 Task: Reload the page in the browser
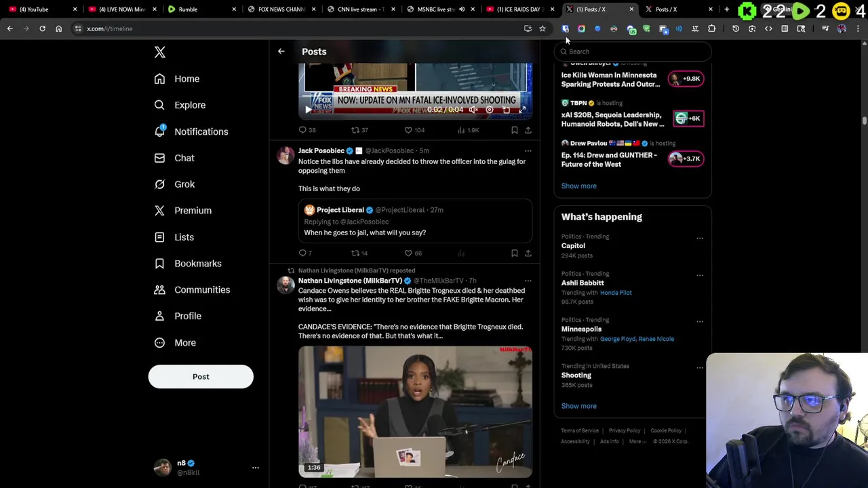click(x=42, y=28)
